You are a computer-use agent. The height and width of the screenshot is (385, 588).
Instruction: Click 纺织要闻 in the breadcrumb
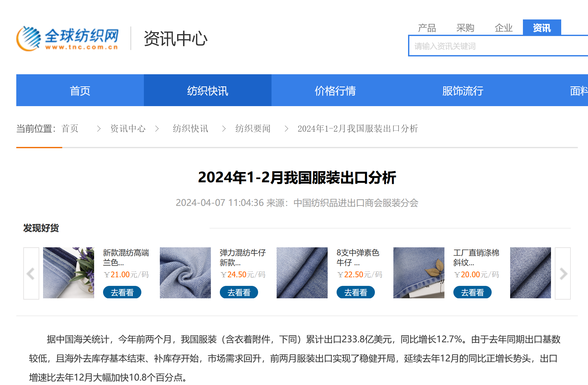[x=253, y=128]
